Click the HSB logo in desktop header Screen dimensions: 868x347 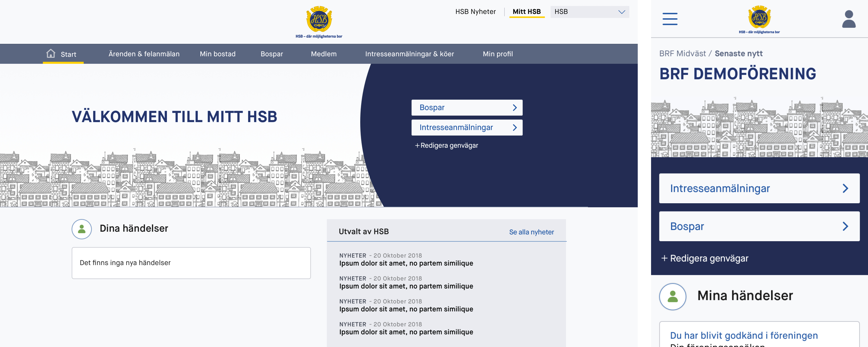[319, 19]
